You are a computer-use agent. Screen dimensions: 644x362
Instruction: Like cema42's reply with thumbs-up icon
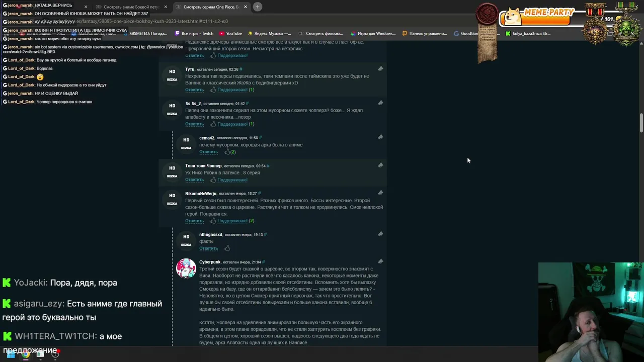(x=227, y=151)
